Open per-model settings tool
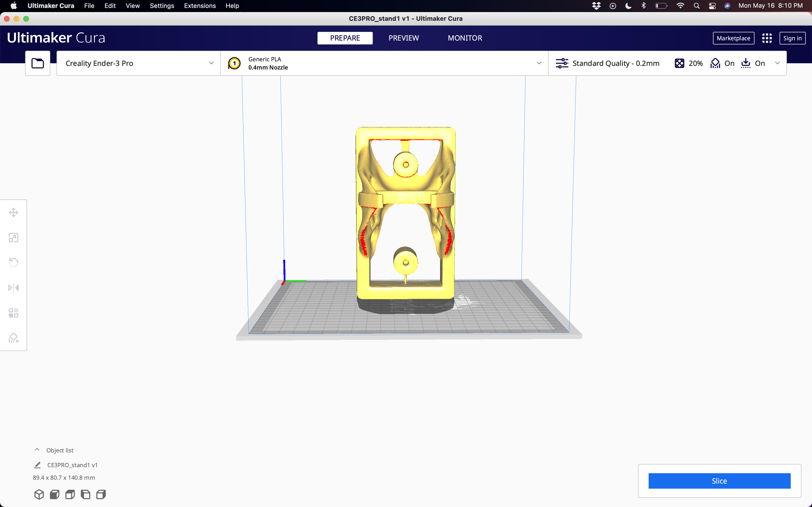This screenshot has width=812, height=507. pyautogui.click(x=14, y=312)
